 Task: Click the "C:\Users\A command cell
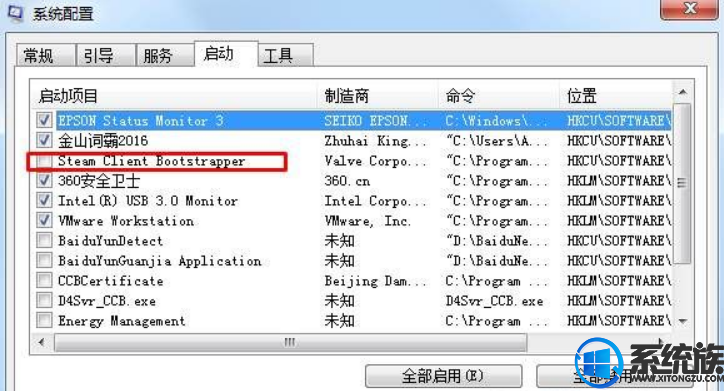497,140
